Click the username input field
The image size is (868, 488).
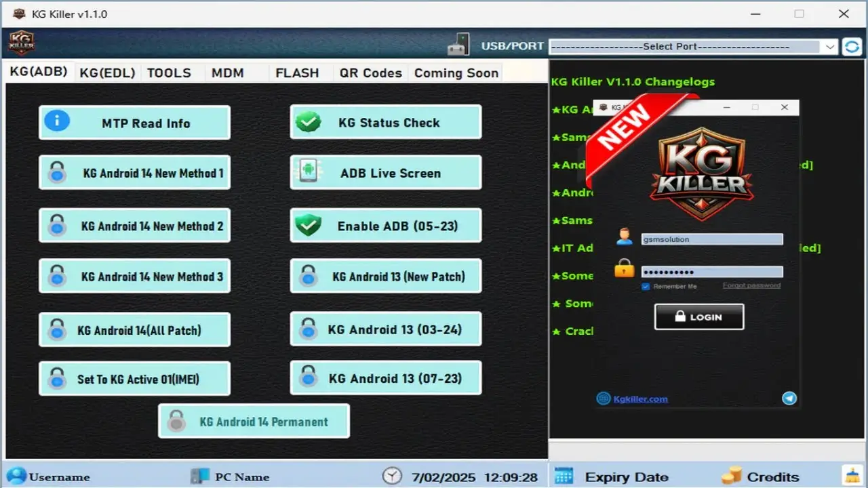pos(712,239)
